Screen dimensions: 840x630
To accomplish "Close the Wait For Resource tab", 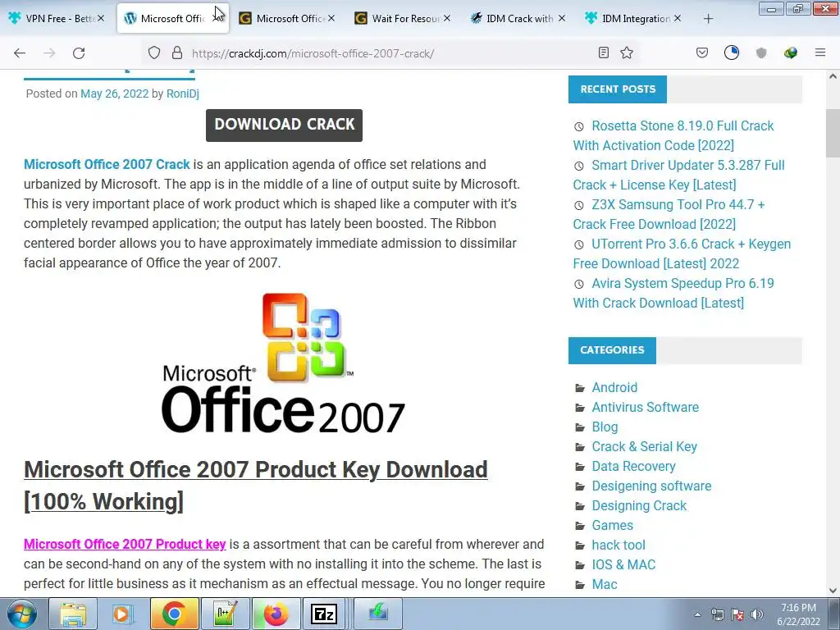I will [x=447, y=18].
